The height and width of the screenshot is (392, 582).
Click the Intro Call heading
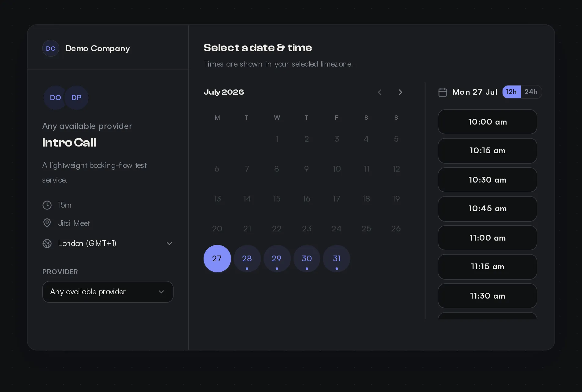(x=69, y=143)
